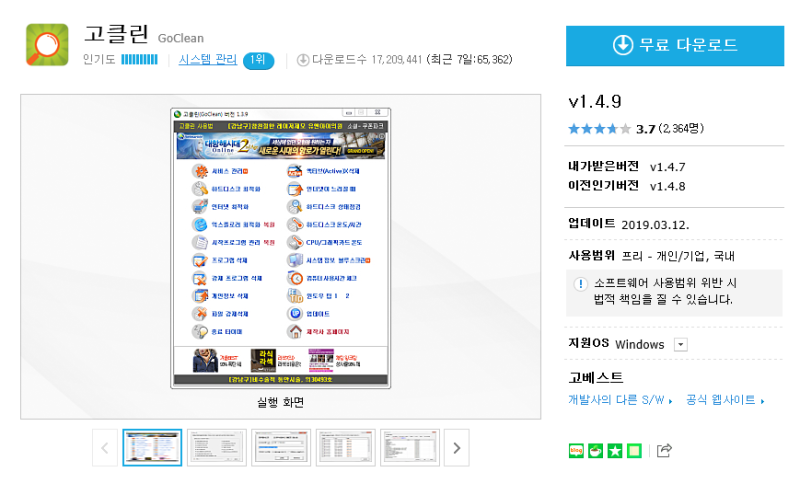This screenshot has width=800, height=495.
Task: Share to Naver blog icon
Action: [576, 451]
